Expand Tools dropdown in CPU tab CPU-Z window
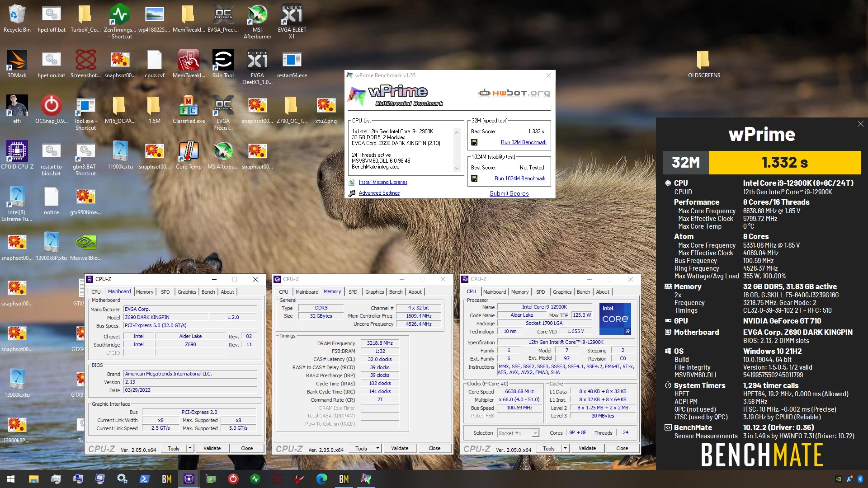The image size is (868, 488). click(566, 448)
